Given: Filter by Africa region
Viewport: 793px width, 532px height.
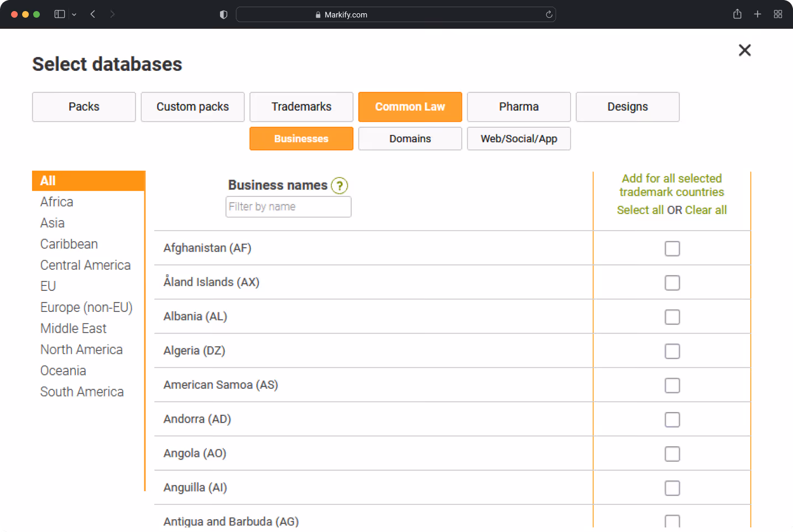Looking at the screenshot, I should [57, 202].
